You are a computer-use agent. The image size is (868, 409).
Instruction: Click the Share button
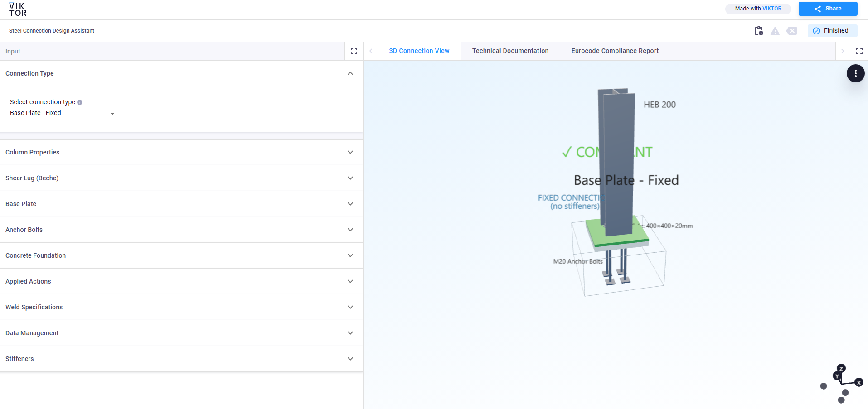pyautogui.click(x=827, y=9)
